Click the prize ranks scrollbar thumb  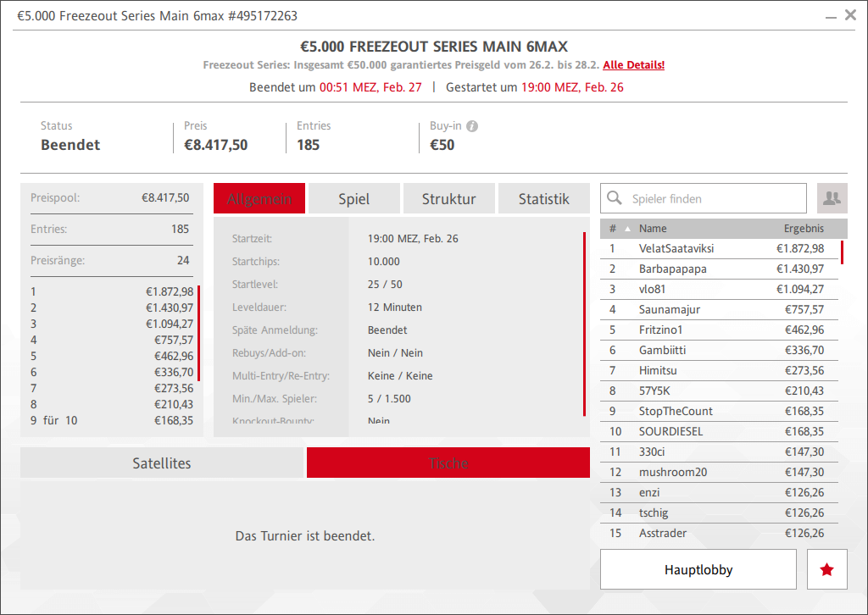(x=198, y=333)
